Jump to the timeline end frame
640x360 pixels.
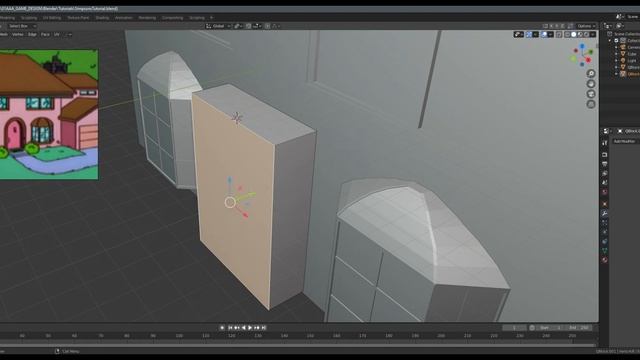point(264,328)
